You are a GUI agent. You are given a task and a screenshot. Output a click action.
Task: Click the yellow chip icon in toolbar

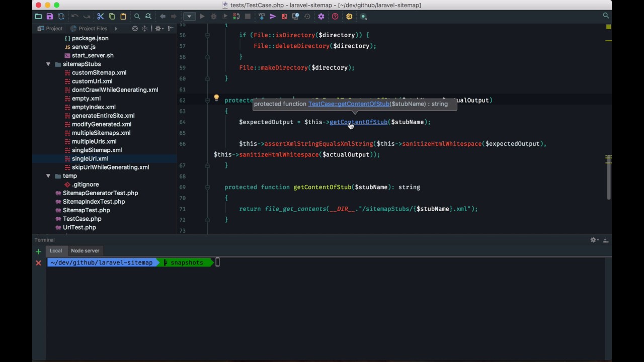(x=349, y=16)
